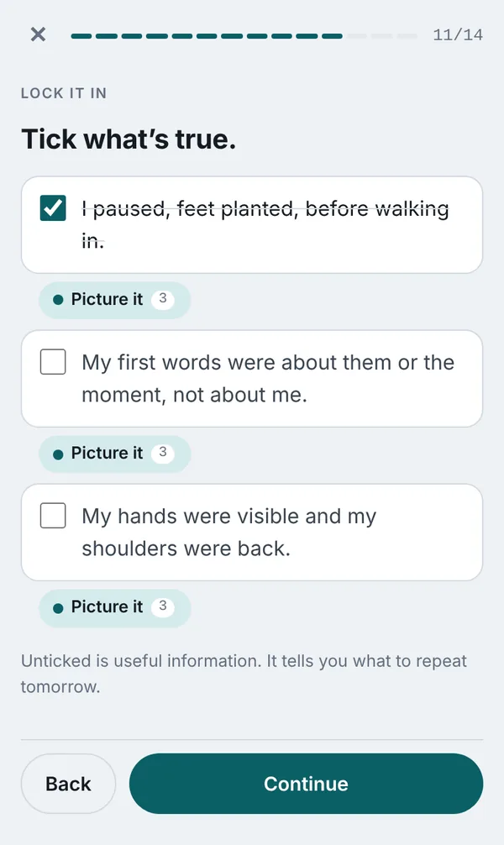Image resolution: width=504 pixels, height=845 pixels.
Task: Expand first 'Picture it' pill under paused statement
Action: coord(114,300)
